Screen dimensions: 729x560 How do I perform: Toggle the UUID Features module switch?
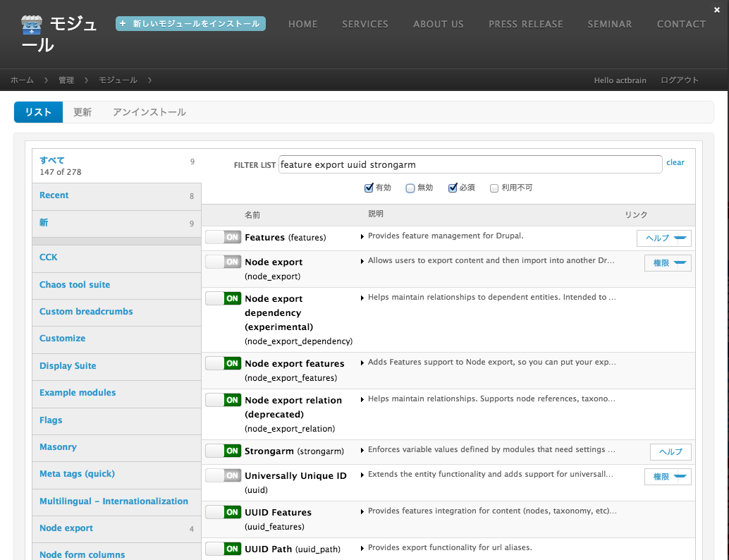(223, 512)
